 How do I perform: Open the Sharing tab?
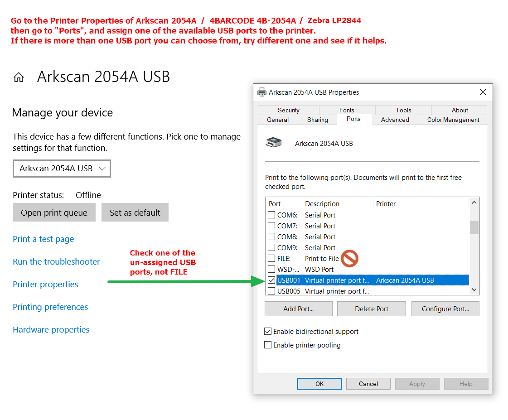[x=318, y=120]
